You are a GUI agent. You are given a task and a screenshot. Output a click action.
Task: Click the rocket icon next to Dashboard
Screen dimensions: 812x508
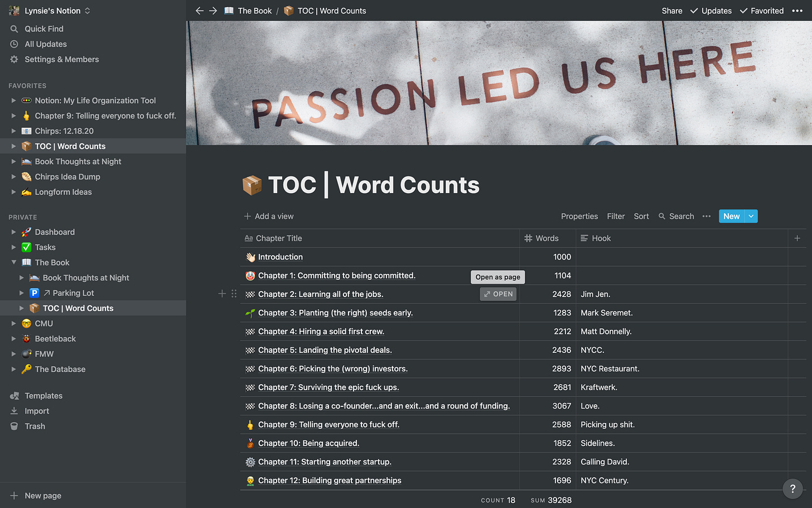tap(26, 232)
